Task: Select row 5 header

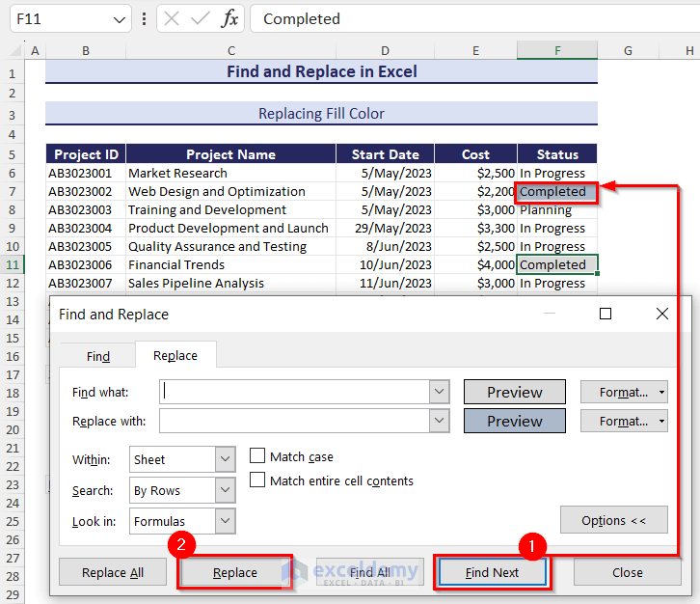Action: click(x=13, y=154)
